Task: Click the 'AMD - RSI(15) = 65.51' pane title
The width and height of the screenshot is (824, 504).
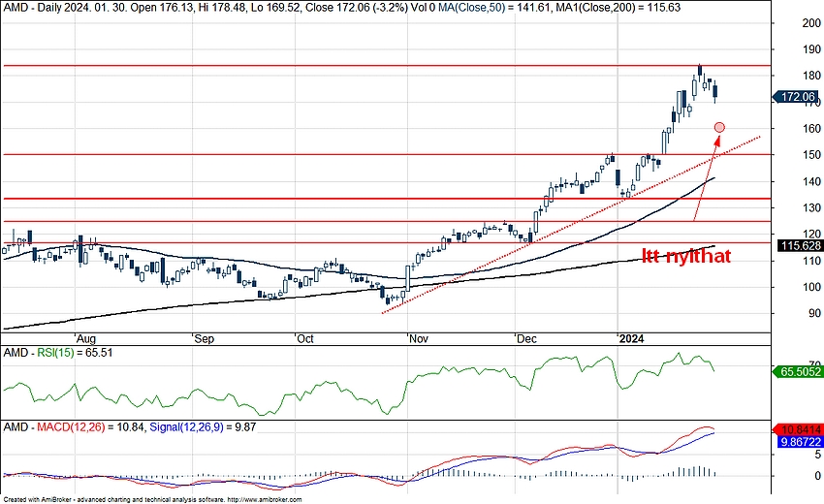Action: click(58, 353)
